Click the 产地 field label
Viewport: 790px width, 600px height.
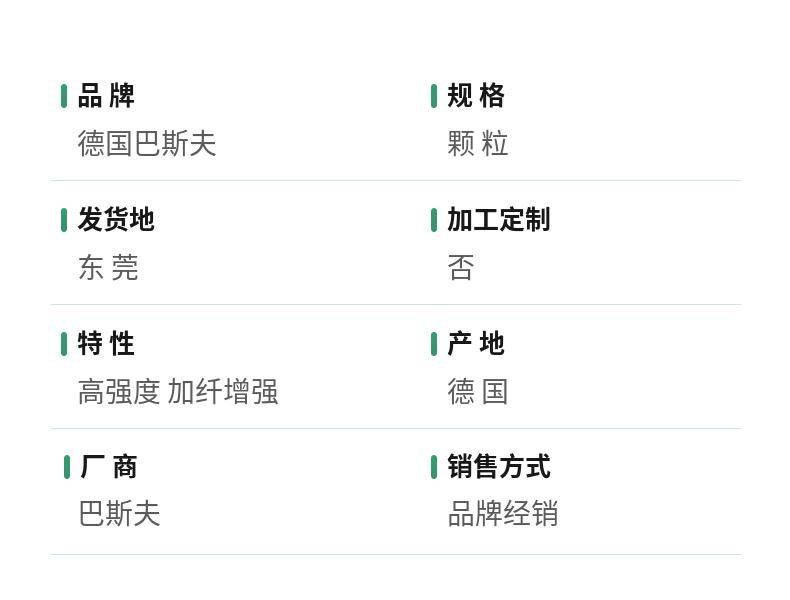click(x=476, y=344)
